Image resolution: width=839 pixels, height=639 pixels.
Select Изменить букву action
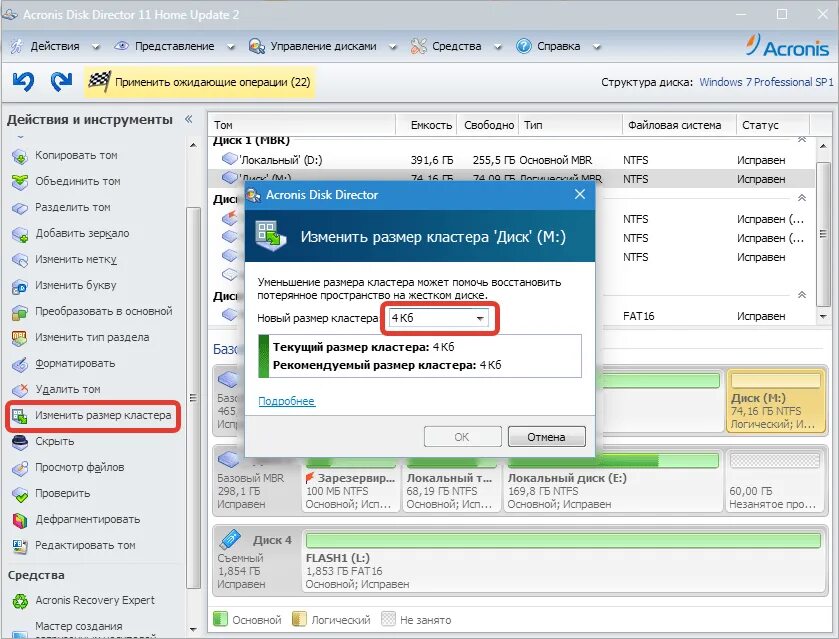tap(75, 285)
